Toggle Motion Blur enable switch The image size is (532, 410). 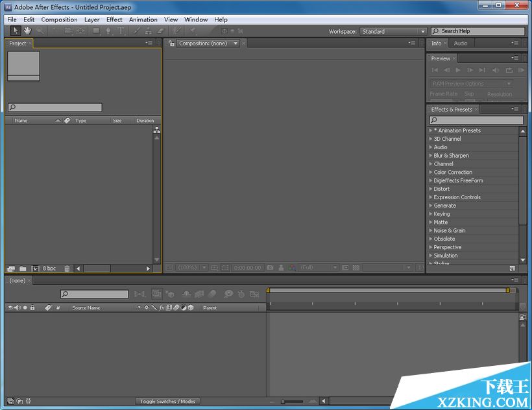pos(212,294)
